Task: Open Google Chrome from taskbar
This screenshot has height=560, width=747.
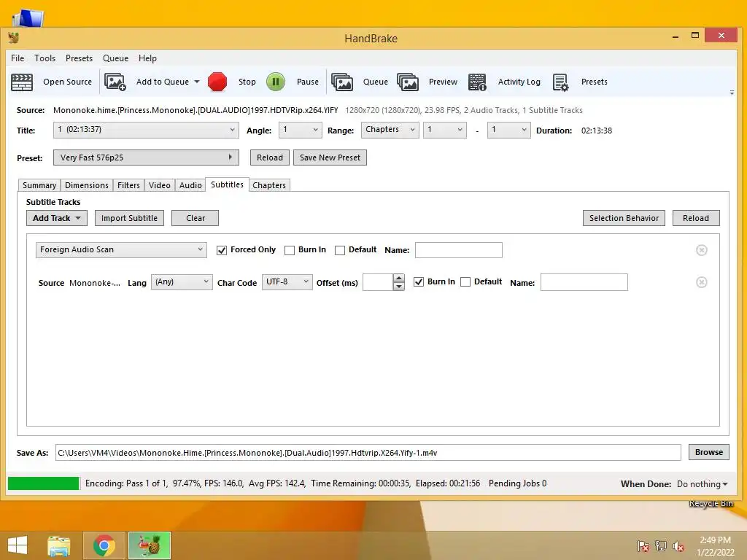Action: tap(104, 545)
